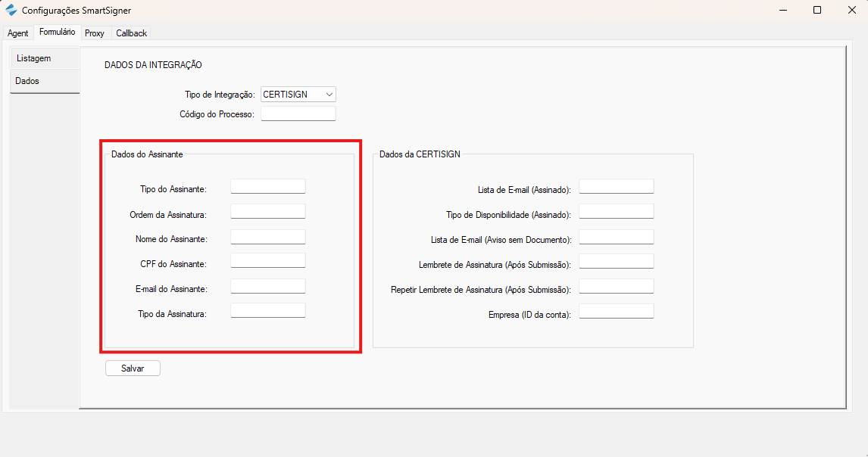Maximize the SmartSigner window

817,11
